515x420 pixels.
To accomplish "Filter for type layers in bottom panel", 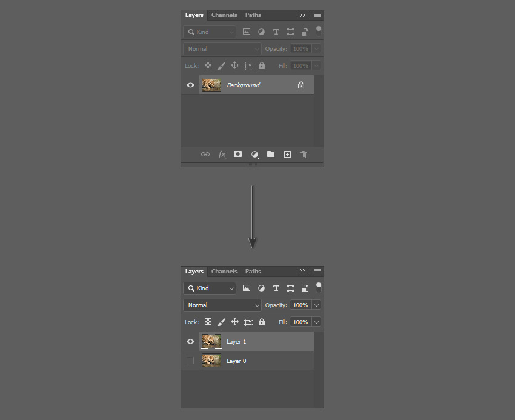I will point(276,288).
